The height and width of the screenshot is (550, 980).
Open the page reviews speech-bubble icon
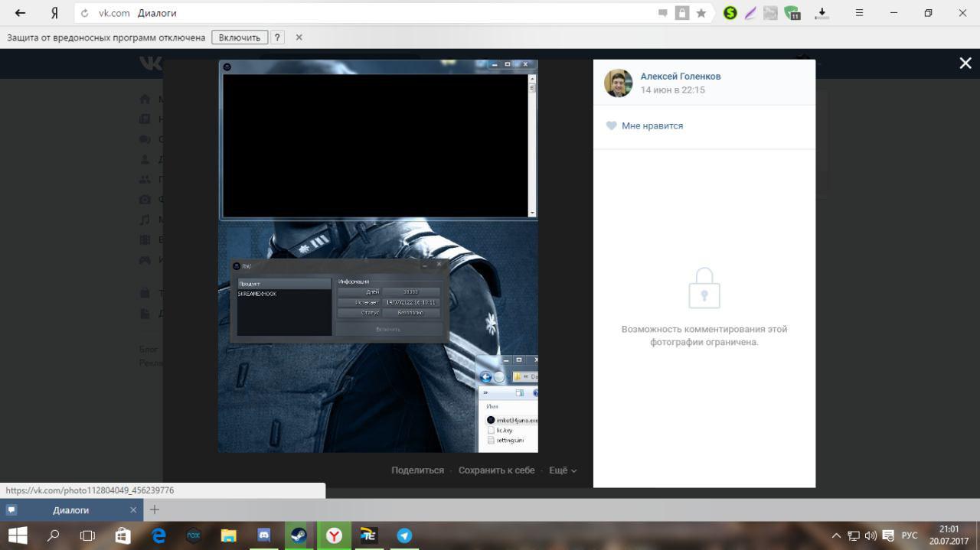pyautogui.click(x=662, y=13)
